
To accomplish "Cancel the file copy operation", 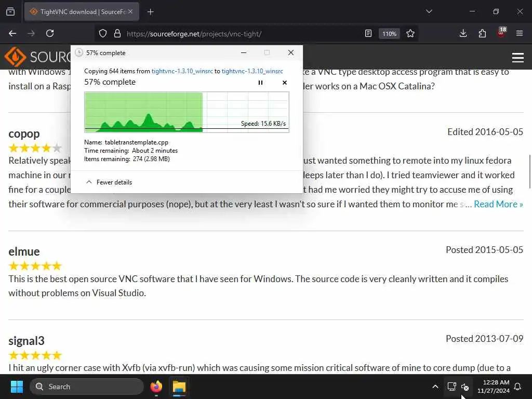I will click(285, 83).
